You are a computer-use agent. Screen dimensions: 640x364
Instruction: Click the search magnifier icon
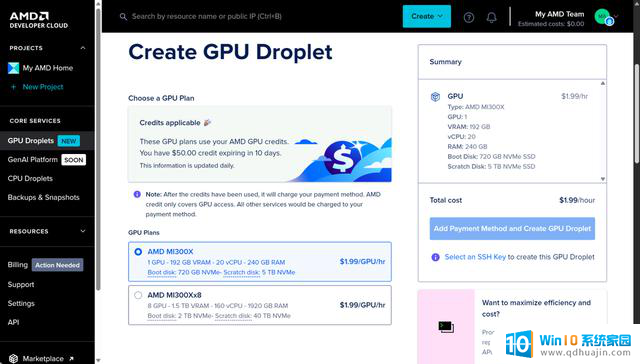click(x=123, y=17)
